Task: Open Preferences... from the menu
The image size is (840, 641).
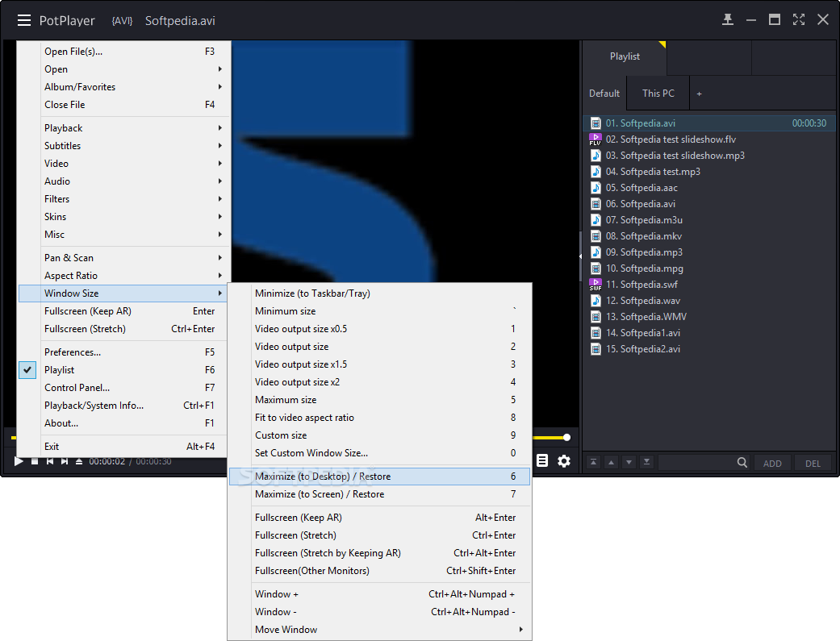Action: tap(124, 352)
